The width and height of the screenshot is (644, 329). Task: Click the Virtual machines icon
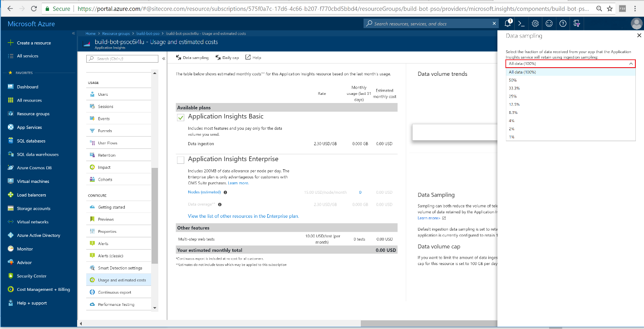(x=11, y=181)
